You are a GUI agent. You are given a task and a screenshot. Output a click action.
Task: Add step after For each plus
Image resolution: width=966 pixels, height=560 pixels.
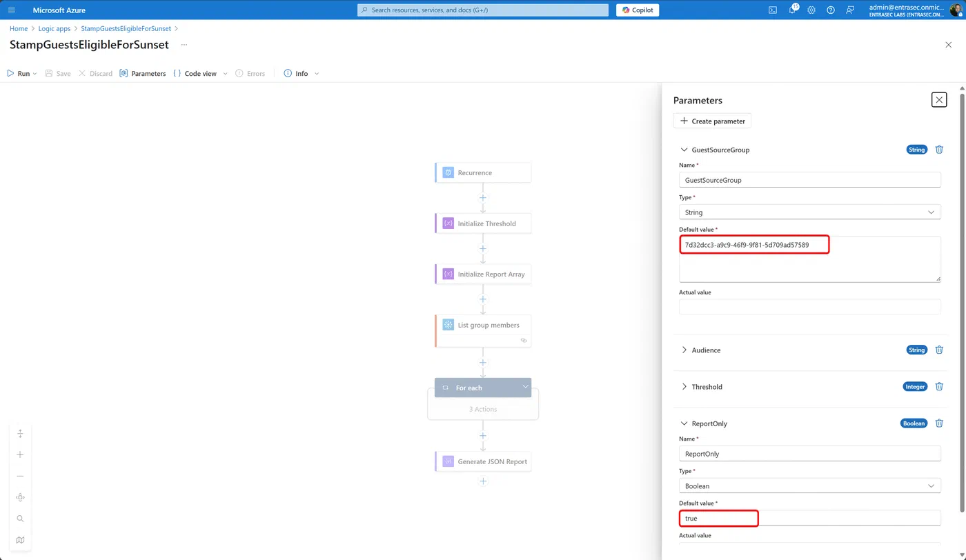pyautogui.click(x=483, y=436)
